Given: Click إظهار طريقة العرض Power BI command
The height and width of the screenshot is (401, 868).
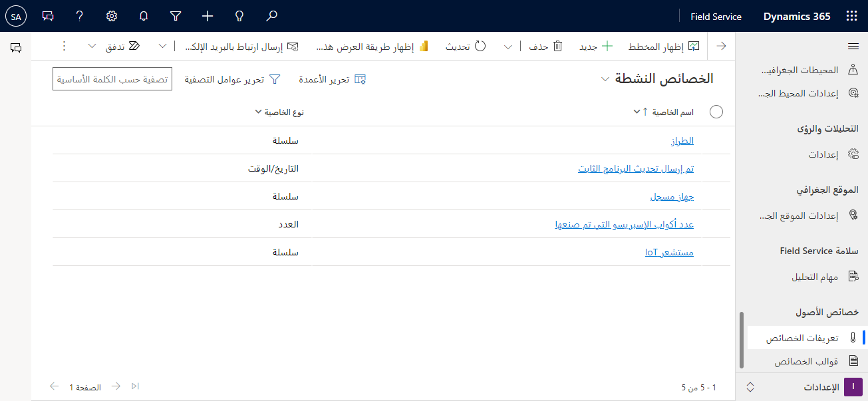Looking at the screenshot, I should click(x=372, y=47).
